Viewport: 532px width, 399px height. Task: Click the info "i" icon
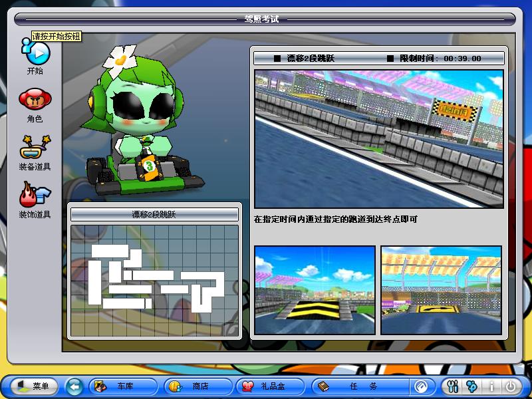[492, 386]
